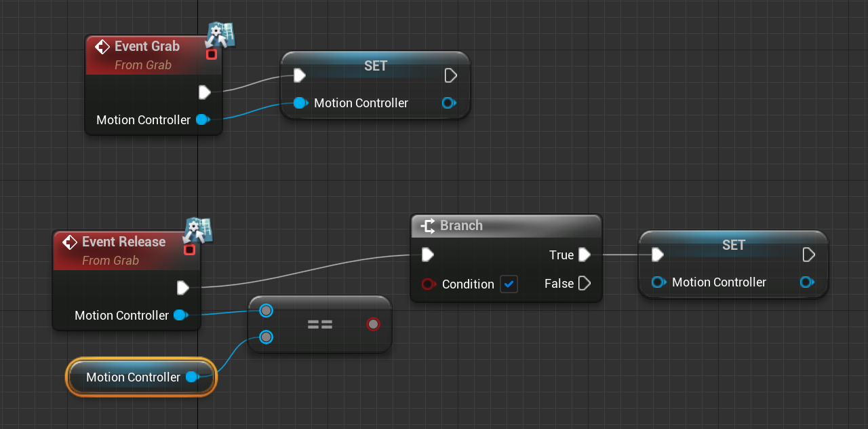The height and width of the screenshot is (429, 868).
Task: Click Event Grab red delegate output pin
Action: coord(211,54)
